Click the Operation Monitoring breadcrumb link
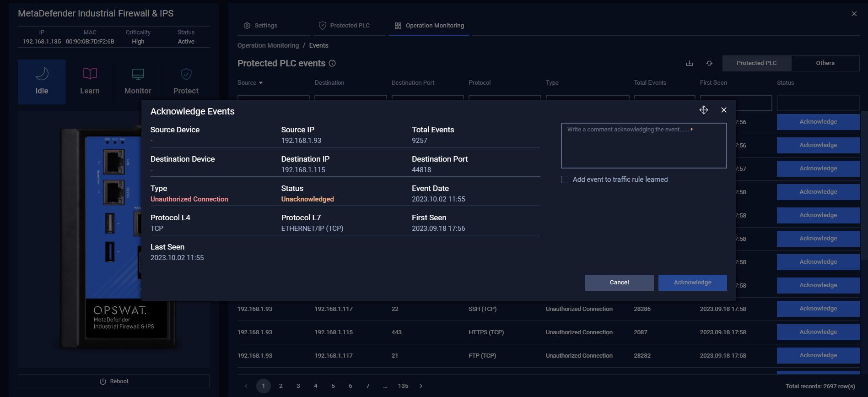The image size is (868, 397). 268,45
